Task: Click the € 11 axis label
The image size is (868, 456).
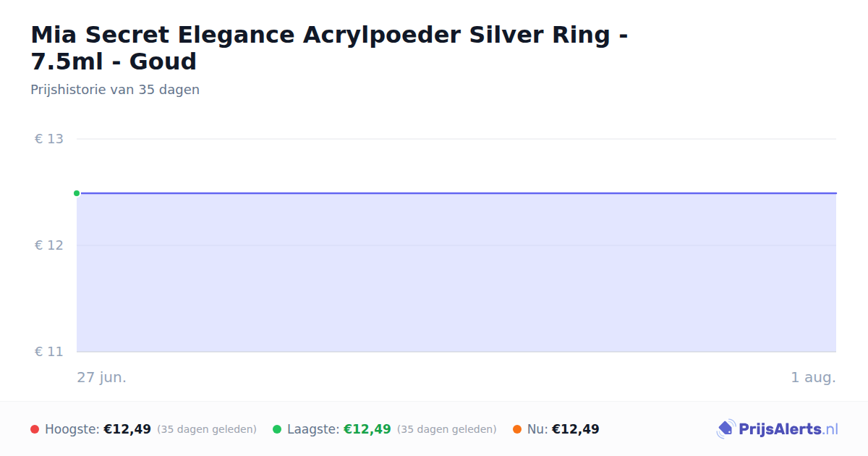Action: tap(49, 352)
